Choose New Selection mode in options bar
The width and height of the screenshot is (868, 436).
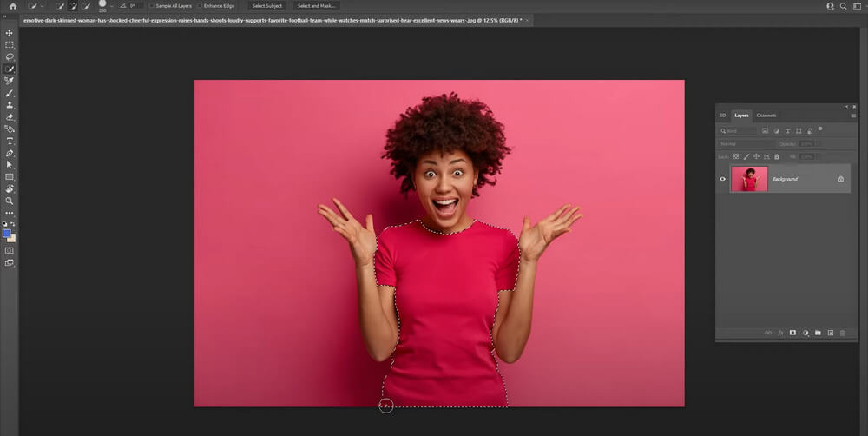[x=61, y=6]
